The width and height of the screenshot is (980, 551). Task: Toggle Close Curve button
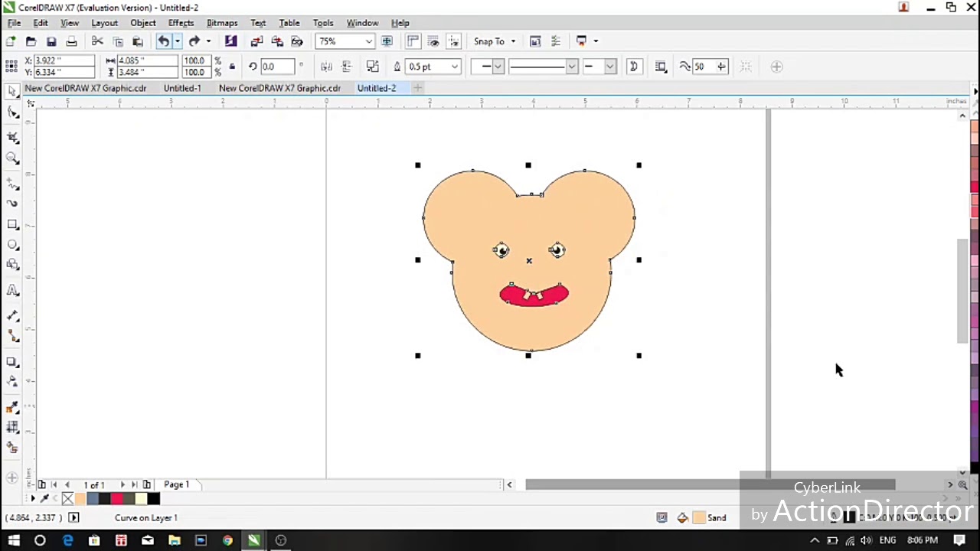(633, 67)
